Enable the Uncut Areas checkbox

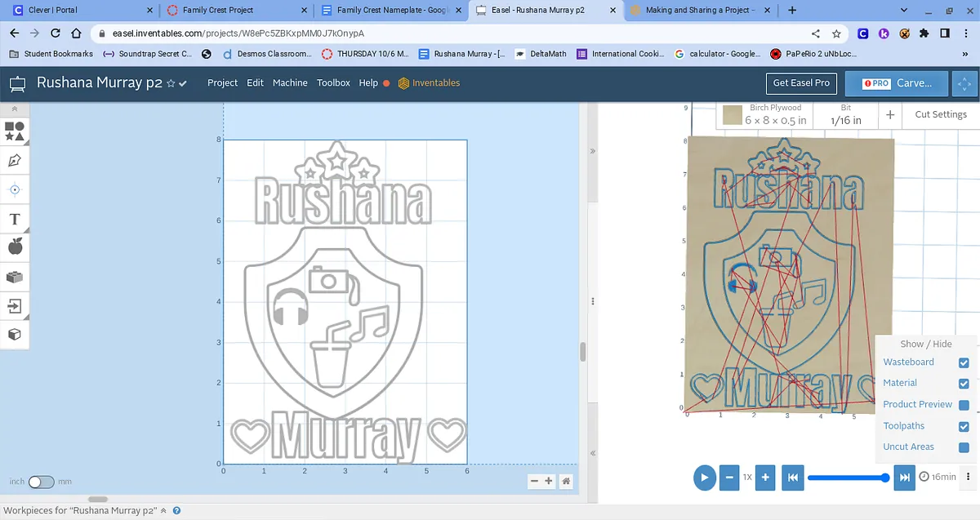(x=964, y=447)
